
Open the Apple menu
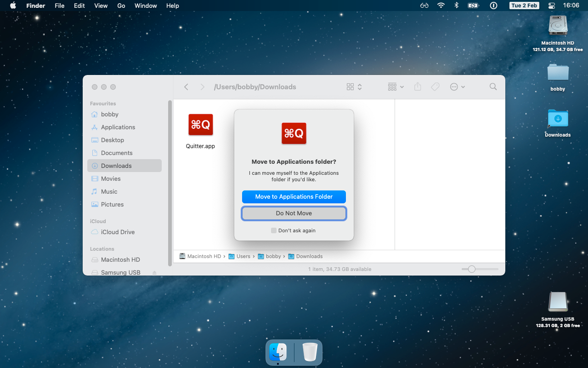tap(13, 6)
